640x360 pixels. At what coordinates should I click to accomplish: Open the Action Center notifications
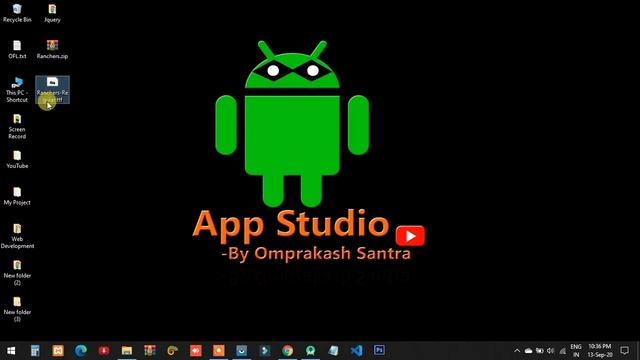tap(624, 351)
